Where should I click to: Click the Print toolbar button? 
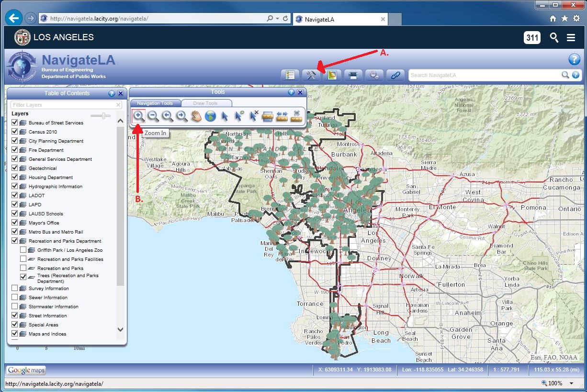(x=353, y=75)
